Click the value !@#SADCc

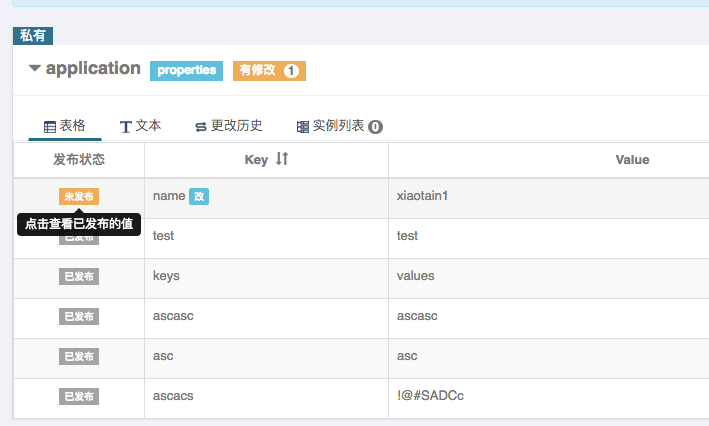(x=430, y=396)
